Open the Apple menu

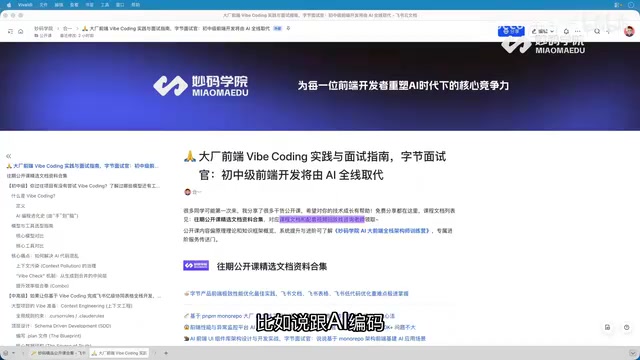[x=9, y=5]
